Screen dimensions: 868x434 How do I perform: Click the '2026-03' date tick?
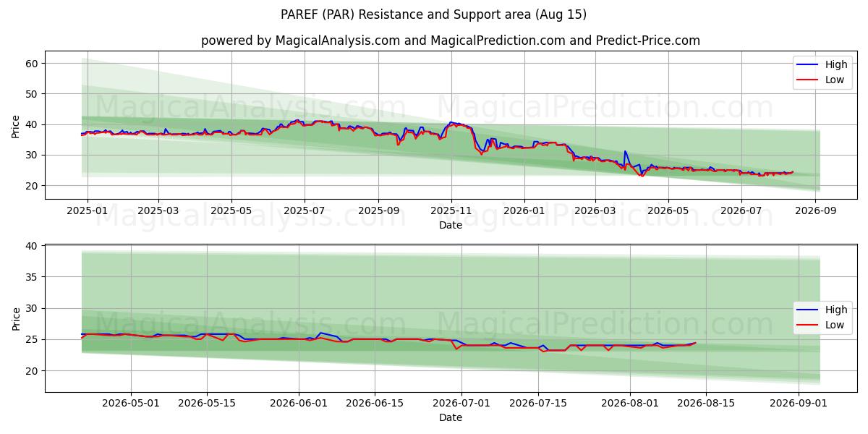click(595, 212)
